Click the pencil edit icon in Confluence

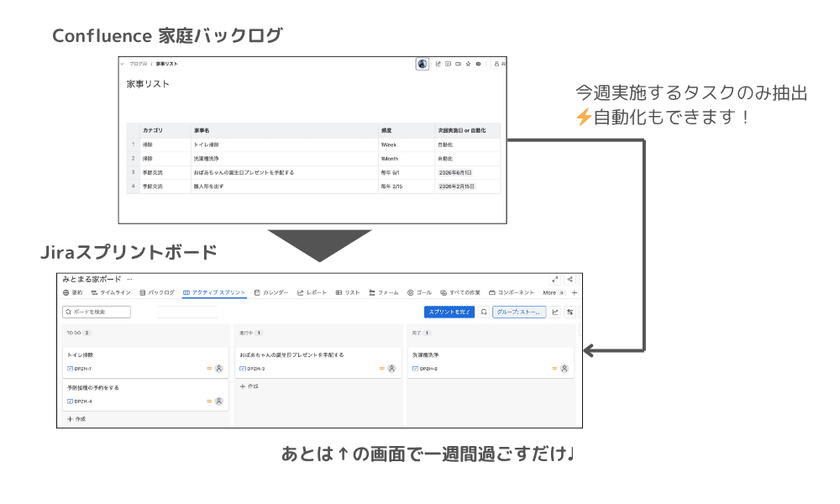click(x=438, y=64)
